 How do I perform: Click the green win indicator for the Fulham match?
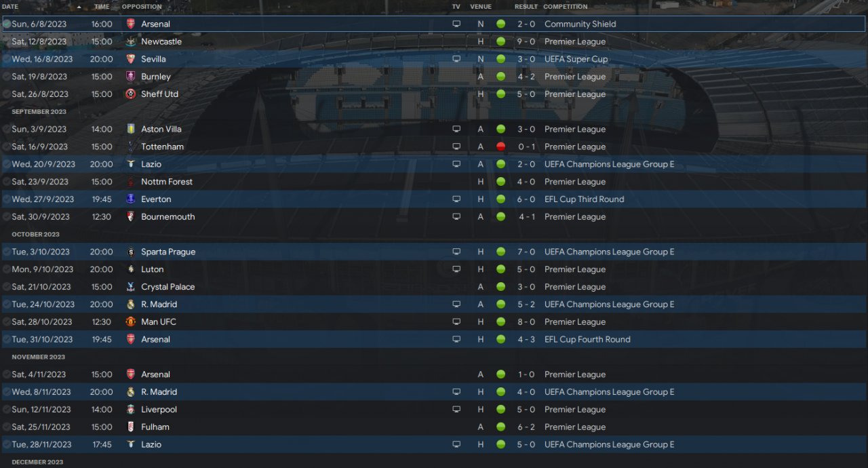click(x=500, y=427)
